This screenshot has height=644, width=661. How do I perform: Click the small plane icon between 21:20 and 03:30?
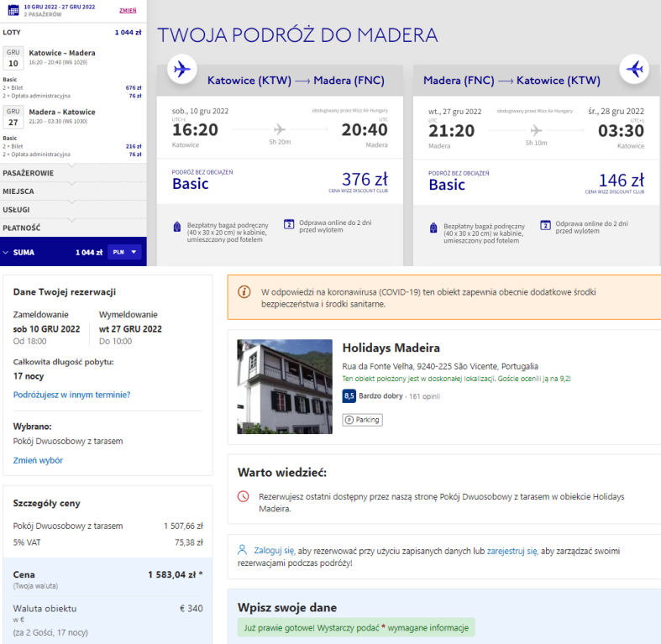(536, 130)
